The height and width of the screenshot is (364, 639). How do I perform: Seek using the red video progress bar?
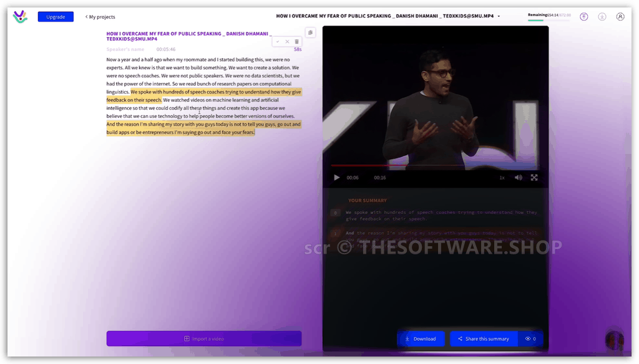pyautogui.click(x=435, y=165)
